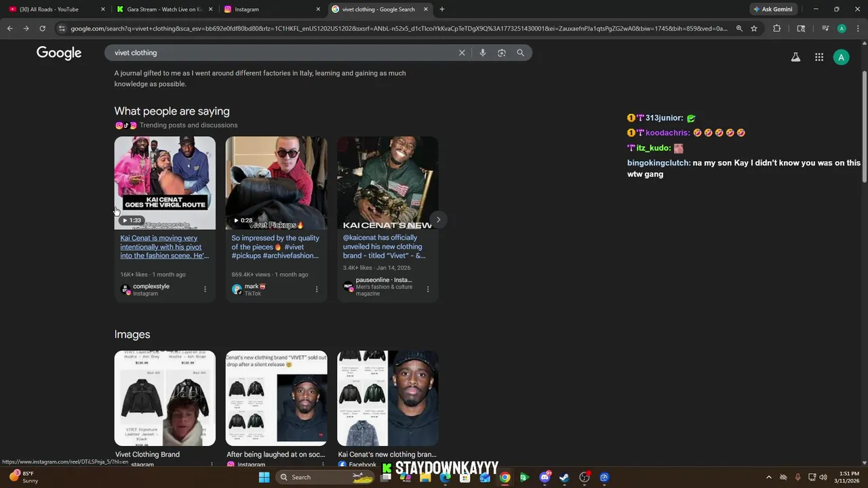Viewport: 868px width, 488px height.
Task: Open Kai Cenat fashion pivot link
Action: [x=165, y=247]
